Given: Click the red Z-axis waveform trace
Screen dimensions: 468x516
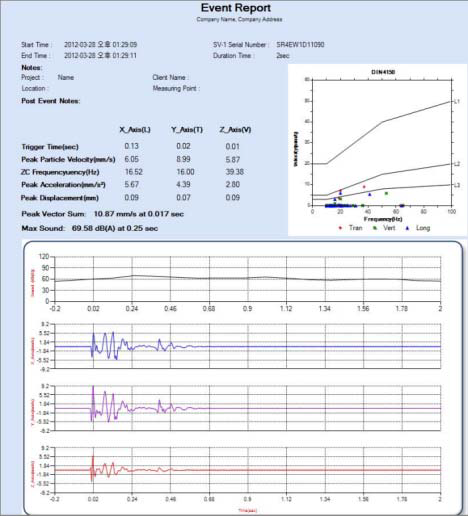Looking at the screenshot, I should [x=247, y=470].
